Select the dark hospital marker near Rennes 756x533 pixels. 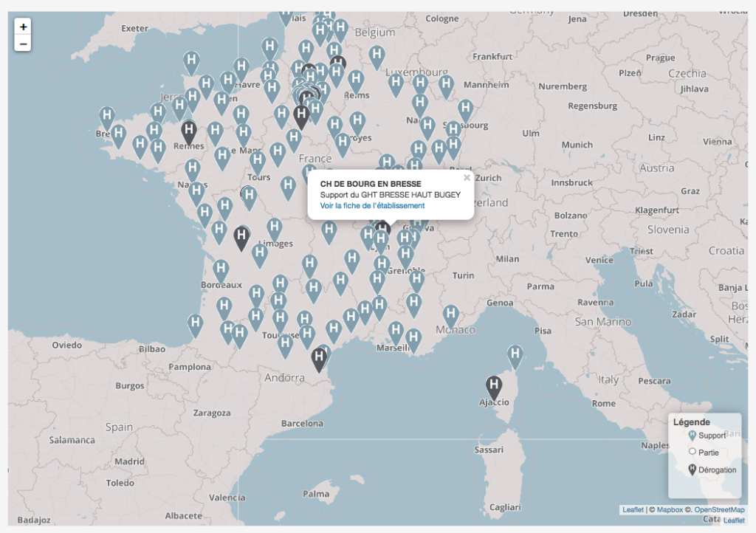click(x=189, y=132)
